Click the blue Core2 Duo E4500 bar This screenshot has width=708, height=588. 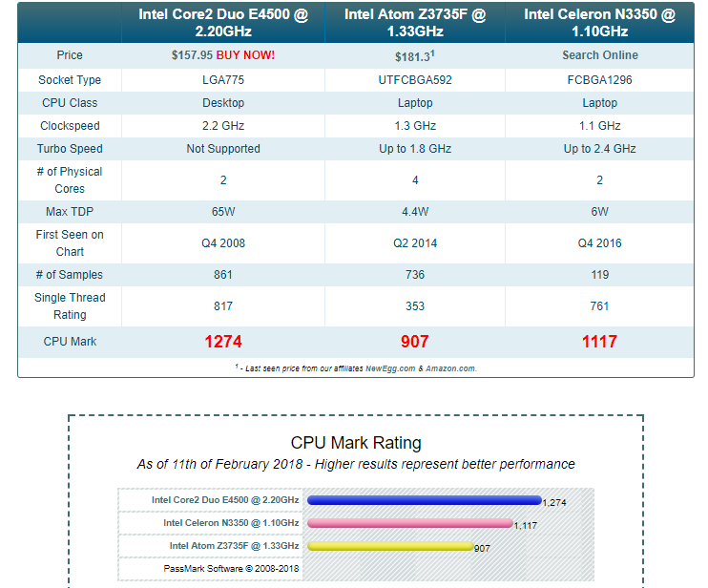425,500
